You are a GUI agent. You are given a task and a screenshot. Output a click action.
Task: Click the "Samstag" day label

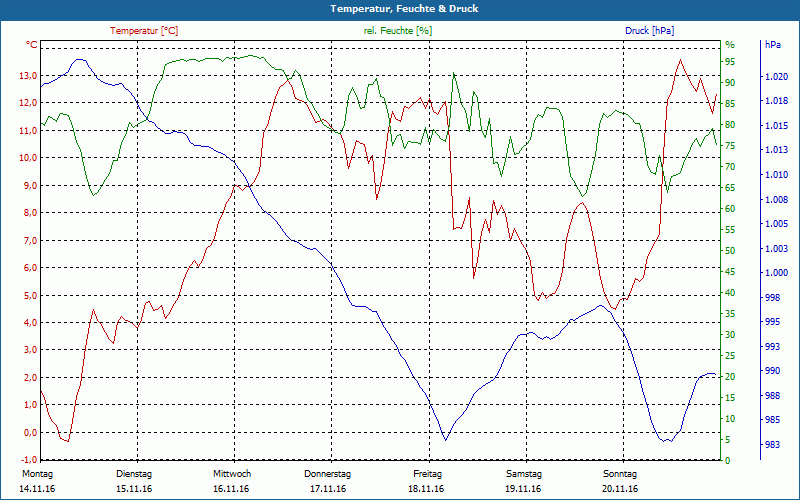[524, 474]
